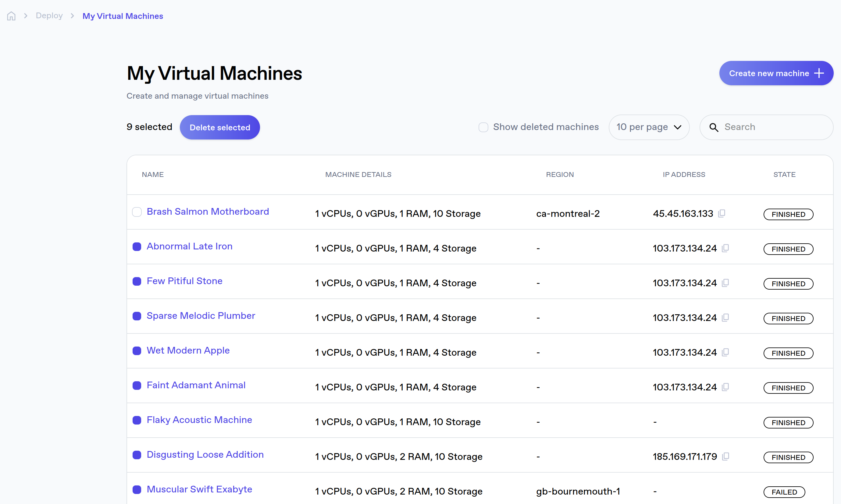
Task: Enable Show deleted machines
Action: pos(483,127)
